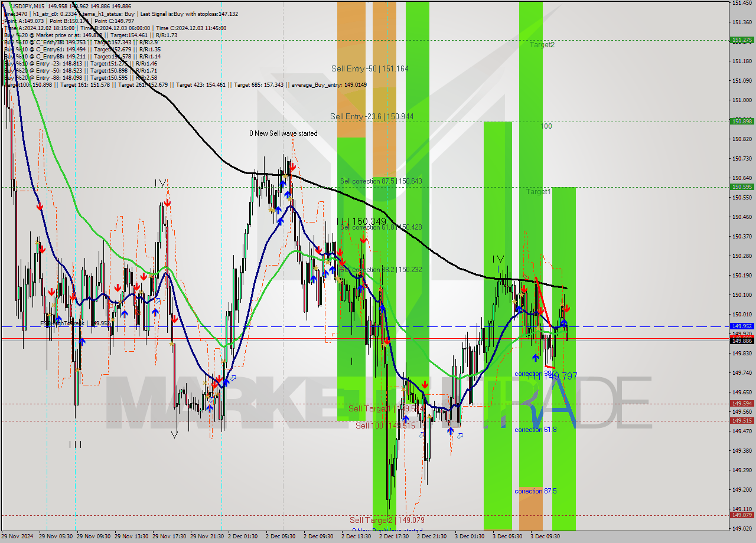
Task: Click the '100' label on green zone
Action: click(x=546, y=126)
